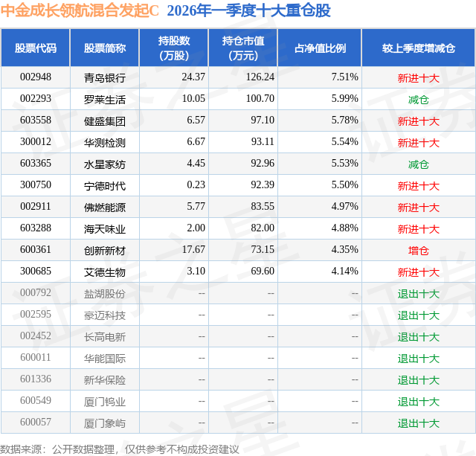Select stock code 300750

pyautogui.click(x=36, y=185)
